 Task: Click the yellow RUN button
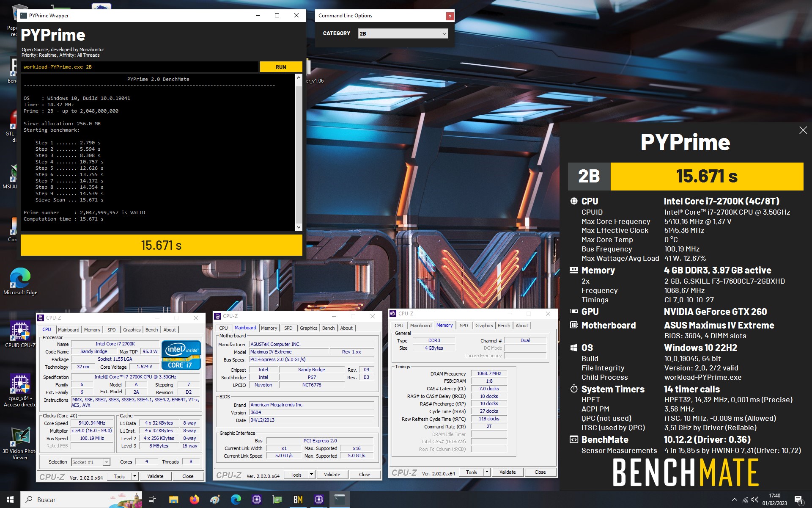click(281, 67)
